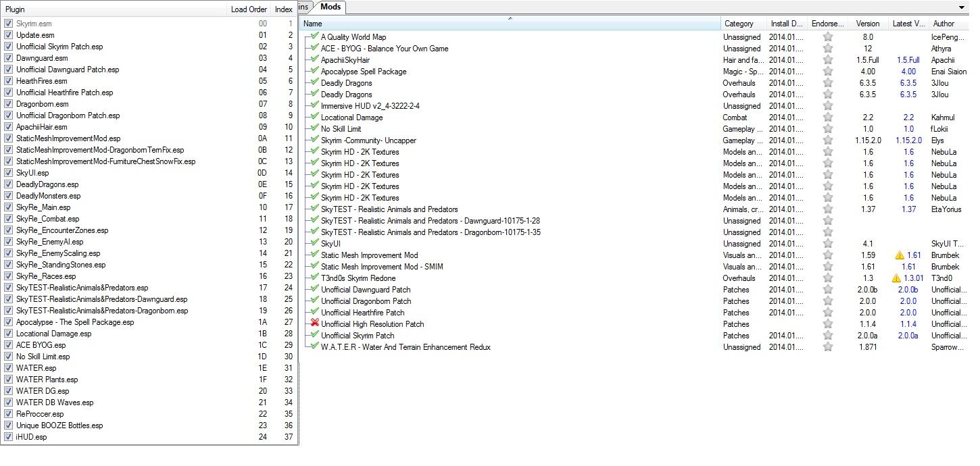The height and width of the screenshot is (466, 980).
Task: Click the endorse star for A Quality World Map
Action: click(827, 37)
